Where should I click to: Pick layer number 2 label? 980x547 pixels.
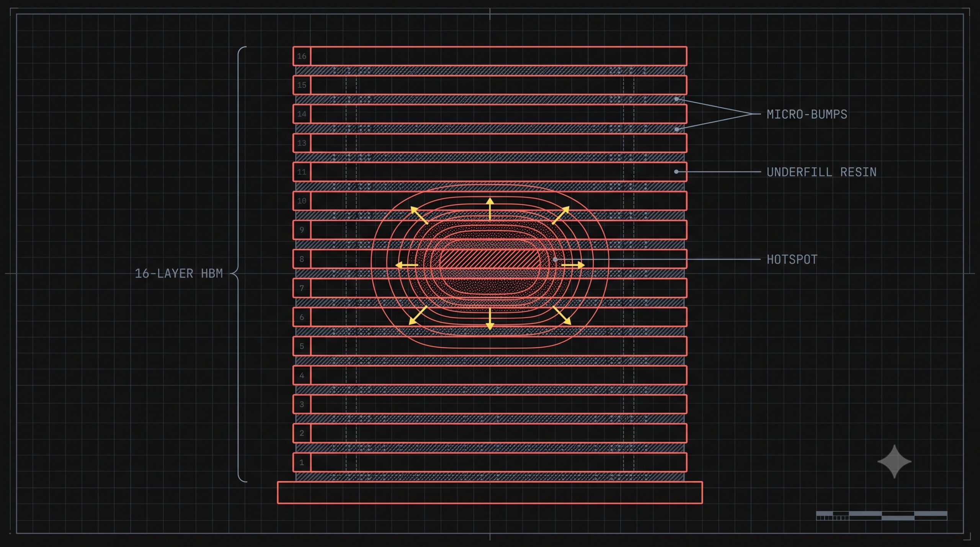(x=302, y=433)
